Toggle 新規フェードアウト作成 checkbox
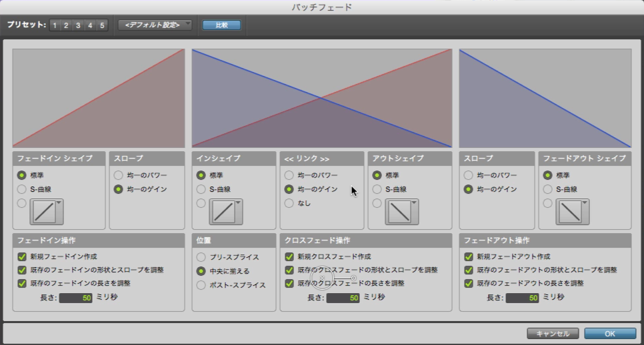Screen dimensions: 644x345 (469, 256)
